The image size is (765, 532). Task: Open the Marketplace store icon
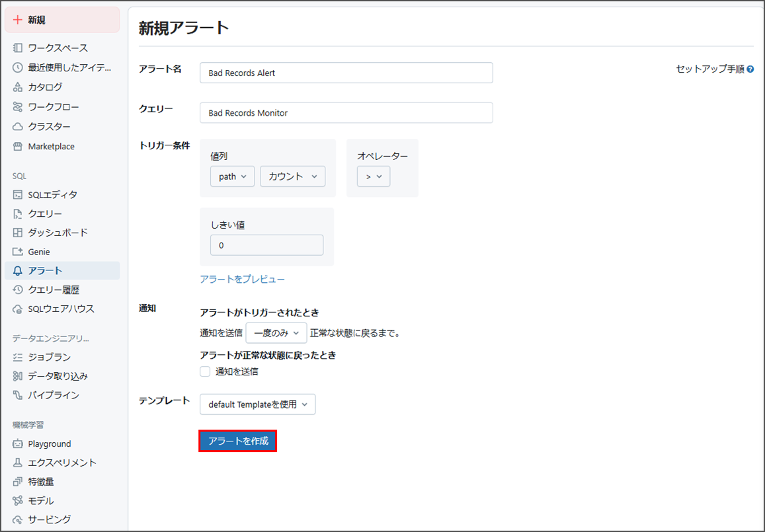click(x=18, y=146)
